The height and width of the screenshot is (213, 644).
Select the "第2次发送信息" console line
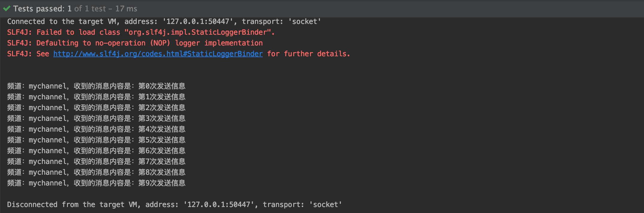point(96,108)
